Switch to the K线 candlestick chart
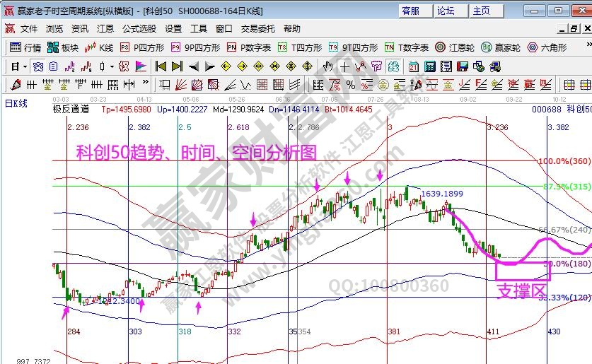The height and width of the screenshot is (364, 592). (98, 47)
